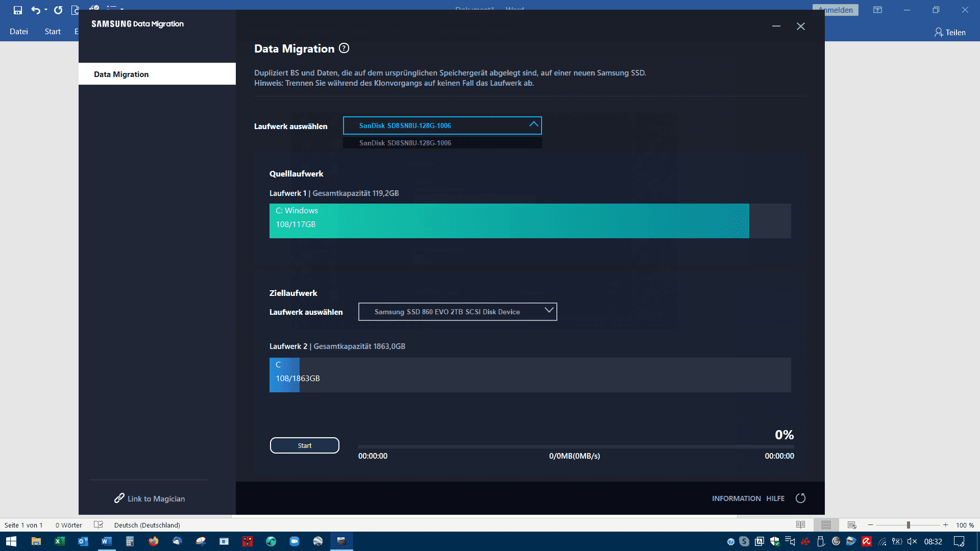Click Windows Security shield tray icon
The width and height of the screenshot is (980, 551).
(774, 541)
